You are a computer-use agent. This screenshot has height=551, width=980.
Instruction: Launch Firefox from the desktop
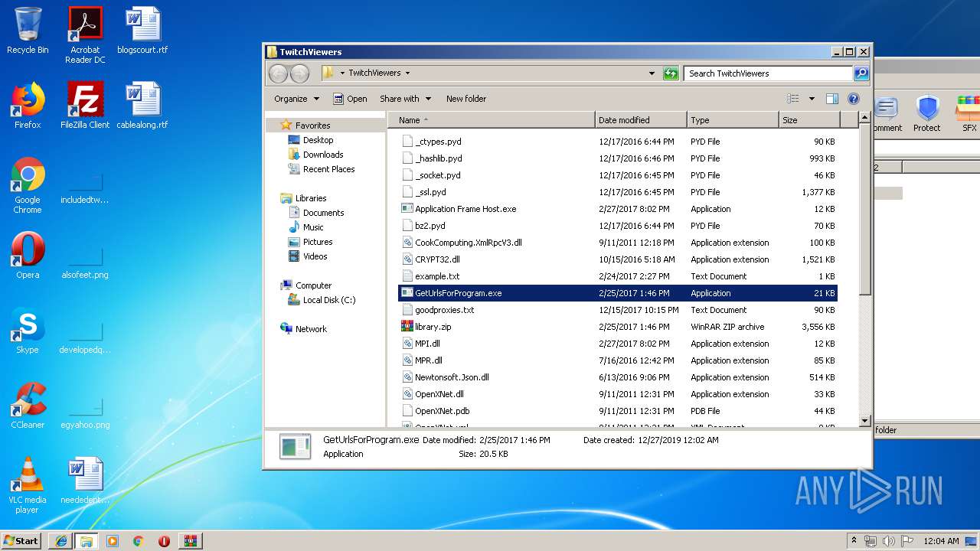click(28, 106)
